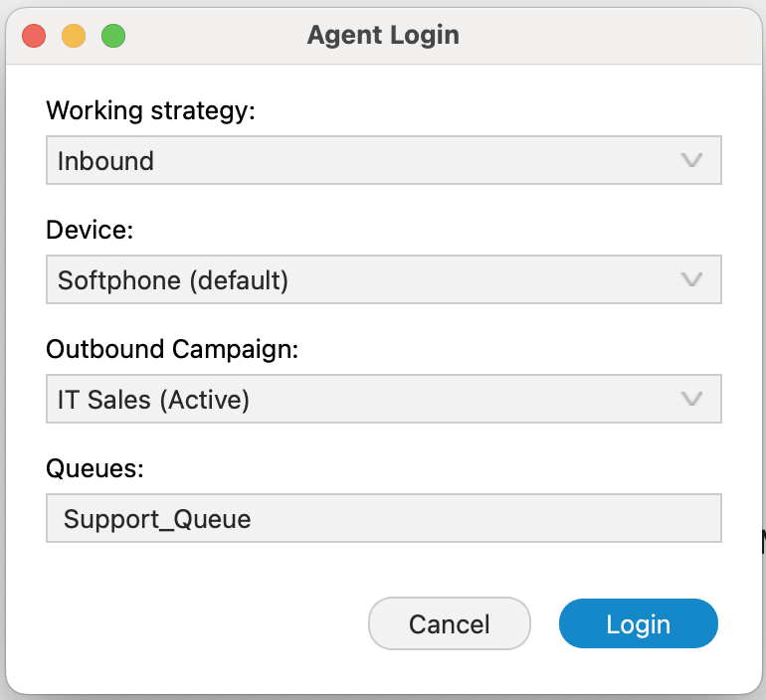Screen dimensions: 766x700
Task: Maximize the window using the green button
Action: (113, 36)
